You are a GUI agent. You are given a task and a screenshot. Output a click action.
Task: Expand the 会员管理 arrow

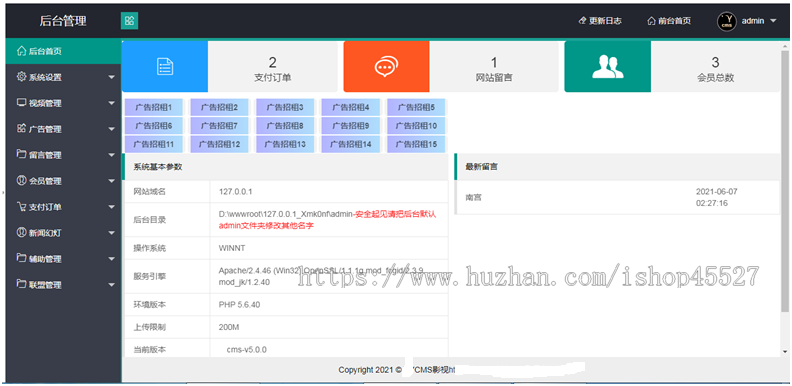pos(112,181)
